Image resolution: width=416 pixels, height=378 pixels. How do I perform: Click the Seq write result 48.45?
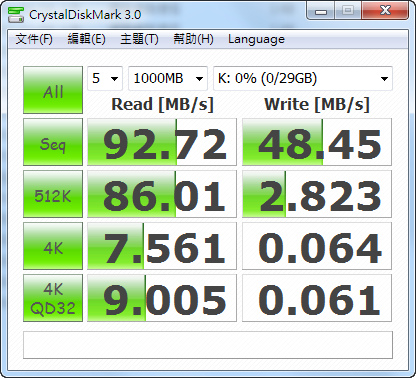click(x=317, y=142)
